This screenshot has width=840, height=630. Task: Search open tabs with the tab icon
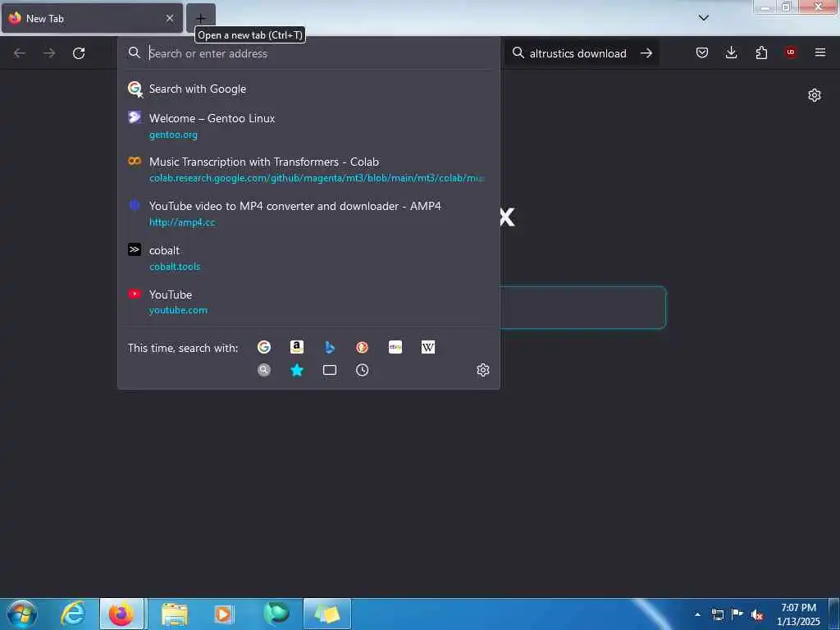[x=330, y=370]
